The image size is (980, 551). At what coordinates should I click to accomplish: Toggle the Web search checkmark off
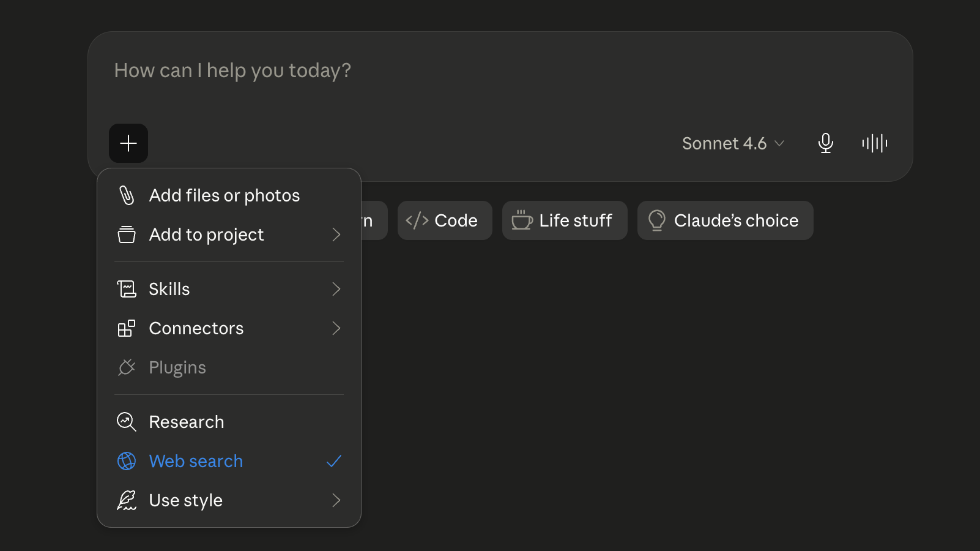click(334, 461)
